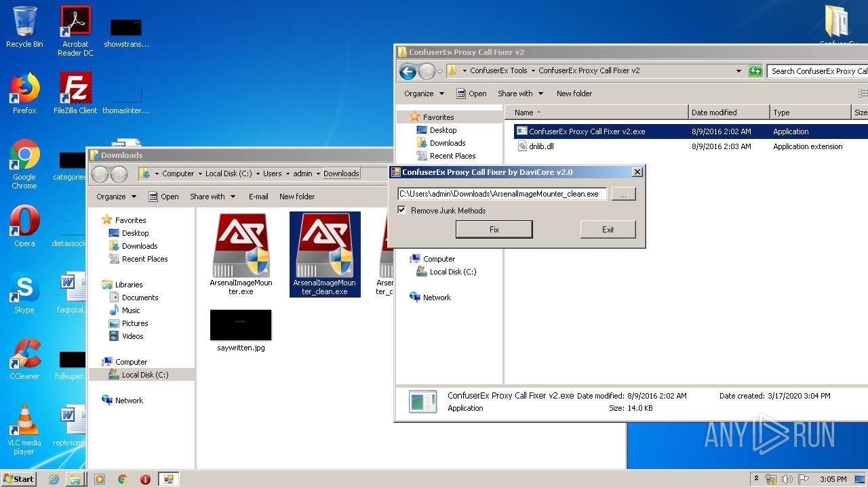Open Internet Explorer from taskbar
The image size is (868, 488).
[54, 479]
